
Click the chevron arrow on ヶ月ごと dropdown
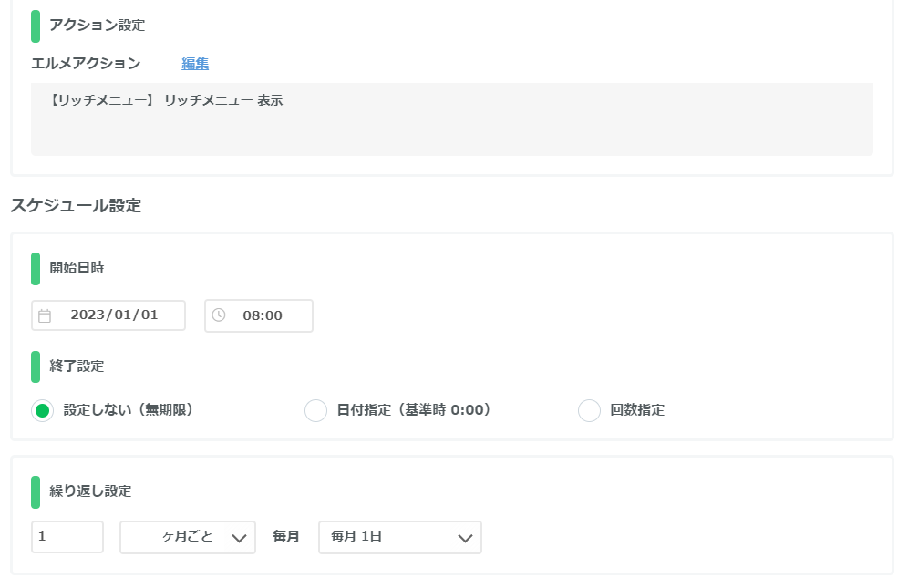(239, 538)
